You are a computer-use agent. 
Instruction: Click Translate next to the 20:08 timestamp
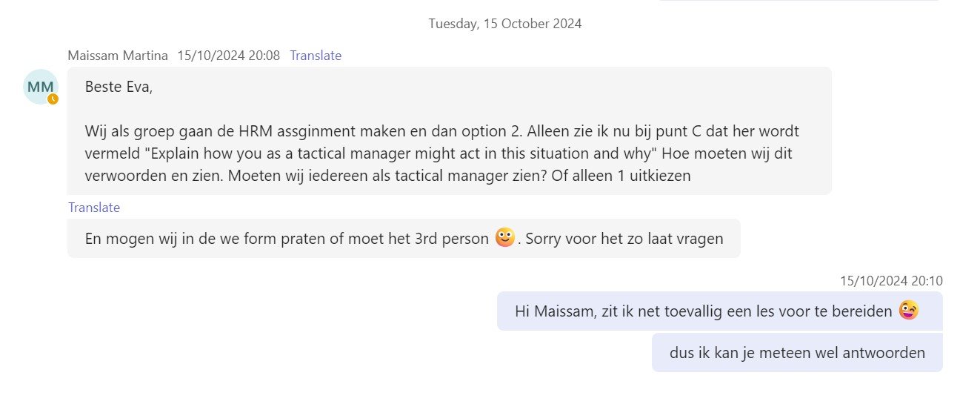pos(316,56)
